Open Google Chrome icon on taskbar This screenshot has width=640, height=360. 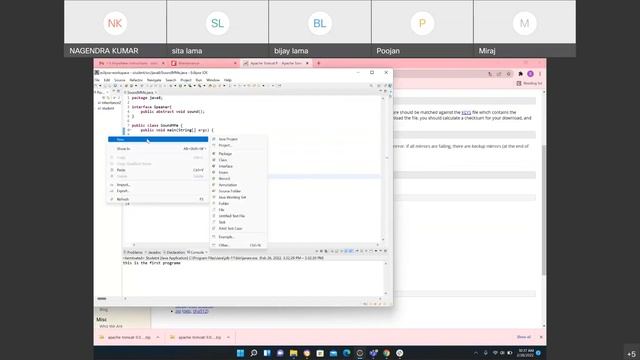(387, 353)
